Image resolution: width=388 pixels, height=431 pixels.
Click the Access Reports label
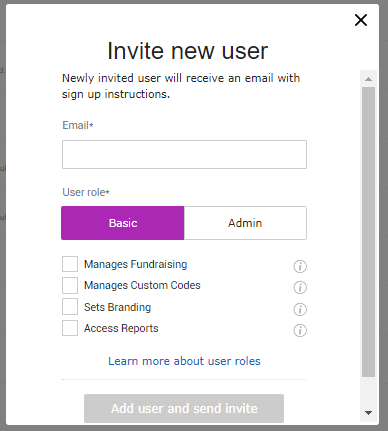pyautogui.click(x=121, y=328)
